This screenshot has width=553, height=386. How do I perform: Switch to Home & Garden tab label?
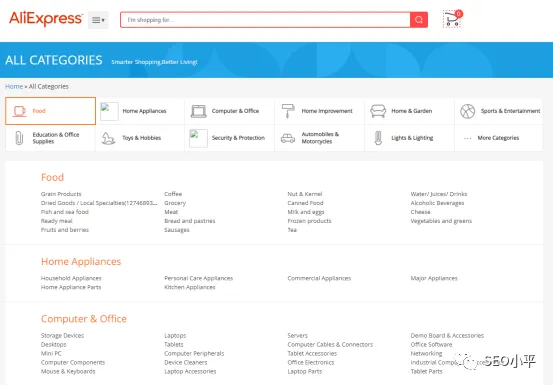[412, 111]
